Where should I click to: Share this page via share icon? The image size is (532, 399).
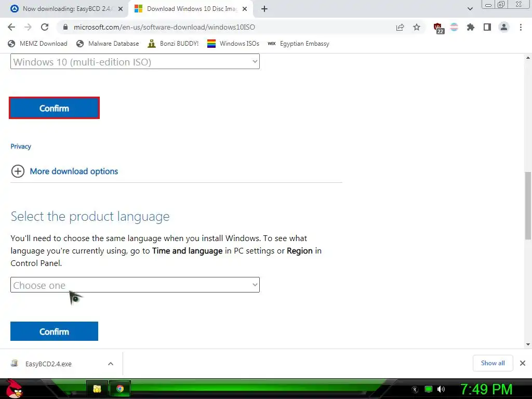400,27
